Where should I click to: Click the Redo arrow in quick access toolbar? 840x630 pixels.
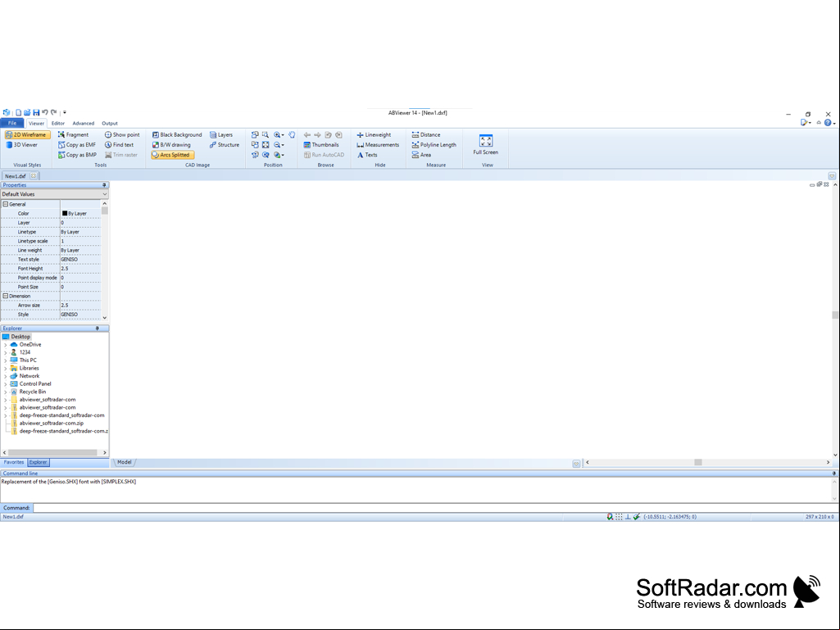(x=53, y=112)
